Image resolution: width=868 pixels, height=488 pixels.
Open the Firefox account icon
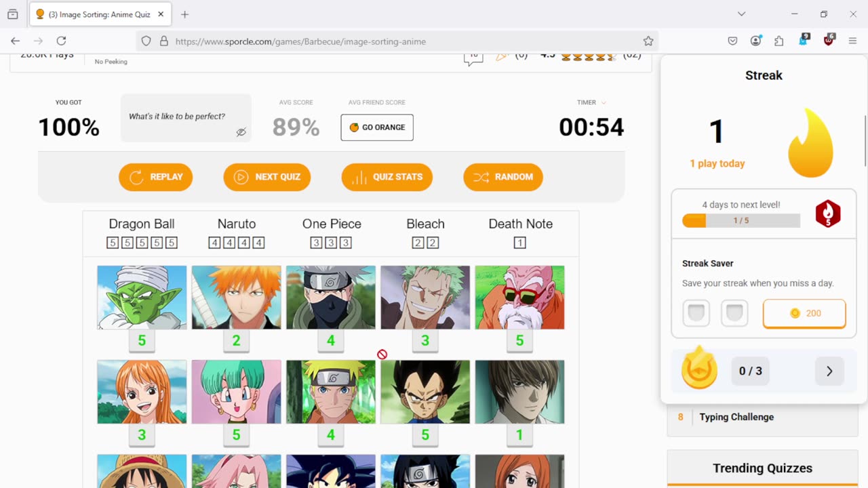755,41
